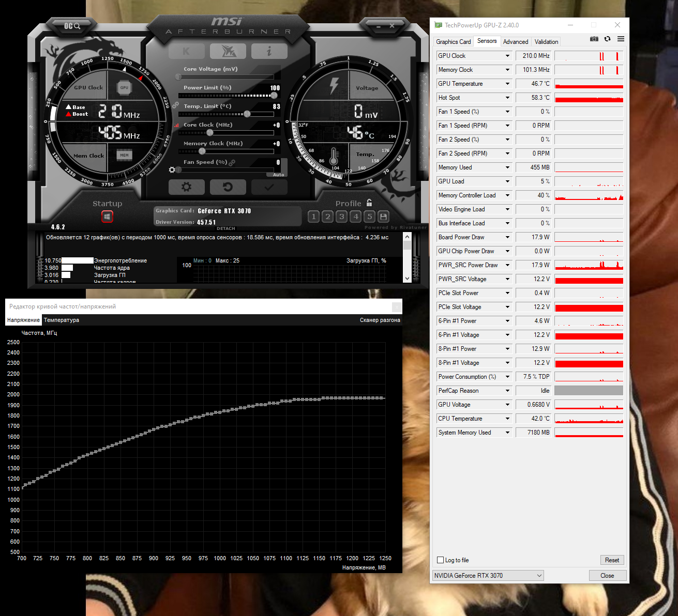Click the GPU Temperature graph in GPU-Z

pyautogui.click(x=589, y=84)
